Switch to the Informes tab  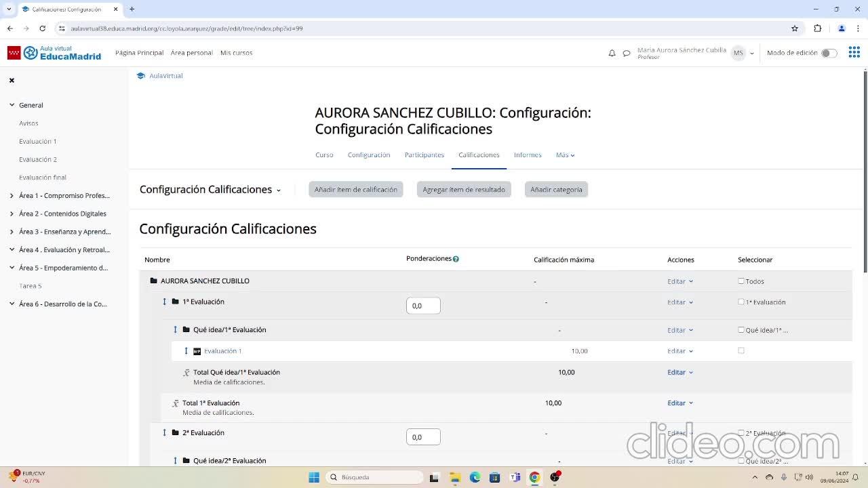[528, 155]
